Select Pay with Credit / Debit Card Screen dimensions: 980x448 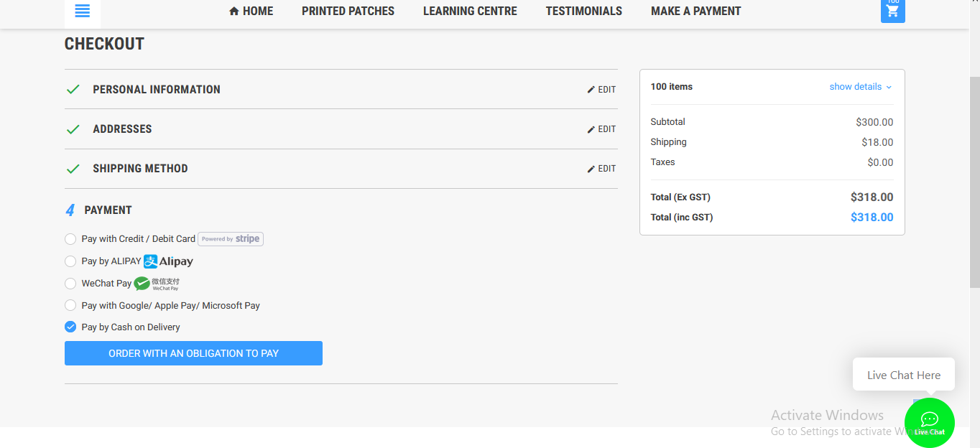(x=70, y=239)
